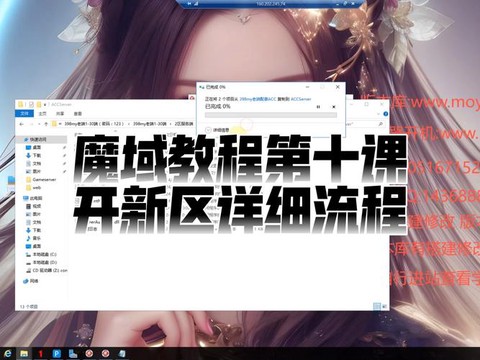
Task: Open the Gameserver folder in sidebar
Action: (41, 180)
